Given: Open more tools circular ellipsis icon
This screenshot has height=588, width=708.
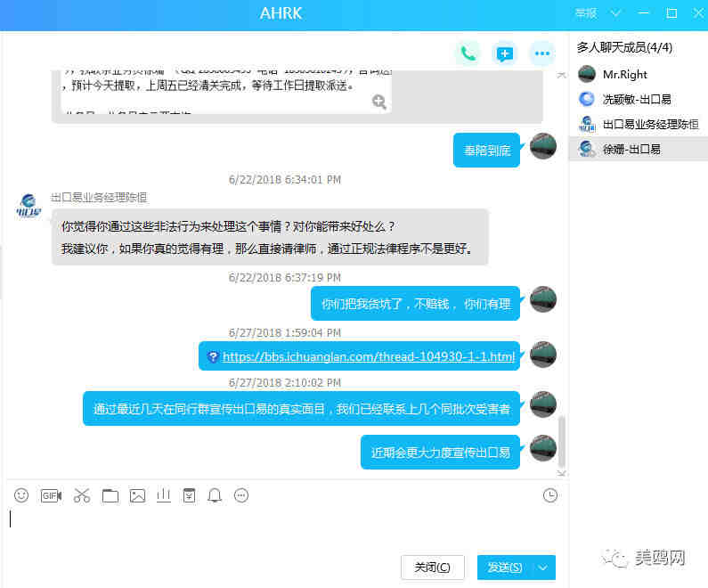Looking at the screenshot, I should click(x=241, y=495).
